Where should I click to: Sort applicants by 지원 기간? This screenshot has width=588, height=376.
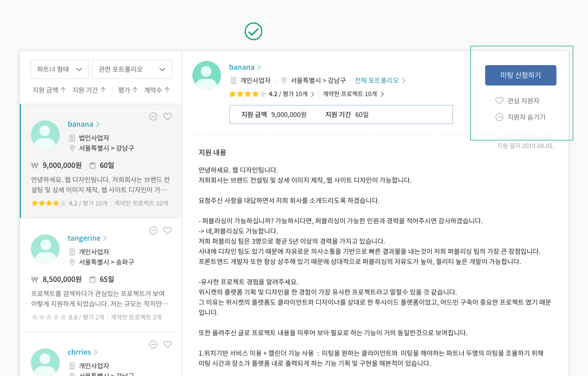pos(89,90)
